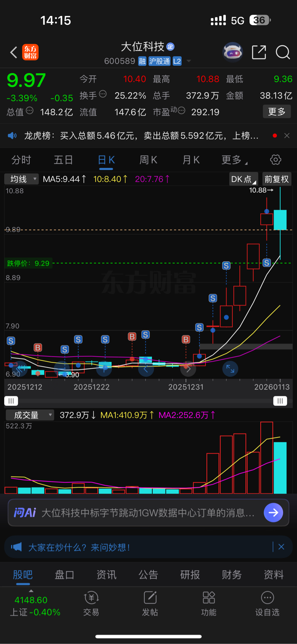Viewport: 297px width, 644px height.
Task: Tap the MA5:9.44 value
Action: 64,179
